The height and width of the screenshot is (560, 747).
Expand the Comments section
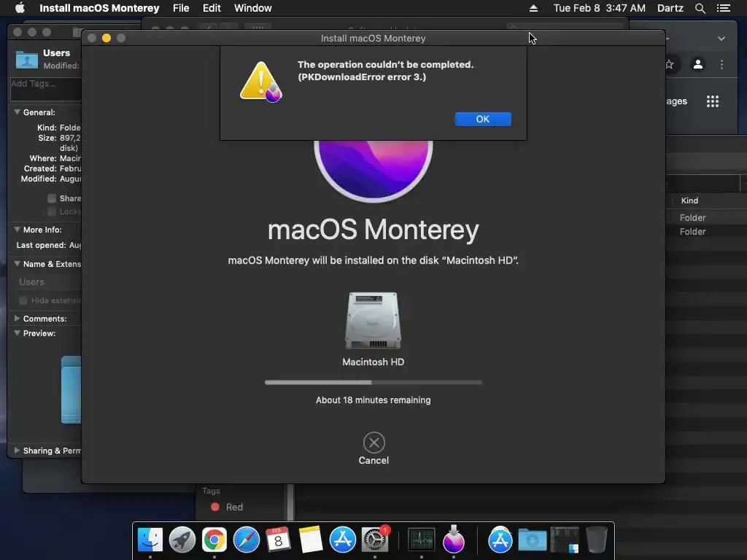(x=18, y=319)
